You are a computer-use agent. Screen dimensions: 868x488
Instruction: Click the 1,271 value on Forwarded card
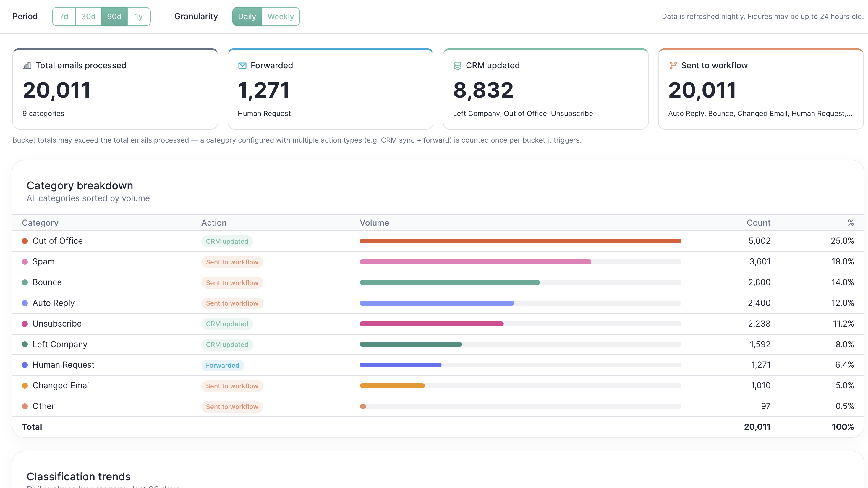[x=263, y=90]
